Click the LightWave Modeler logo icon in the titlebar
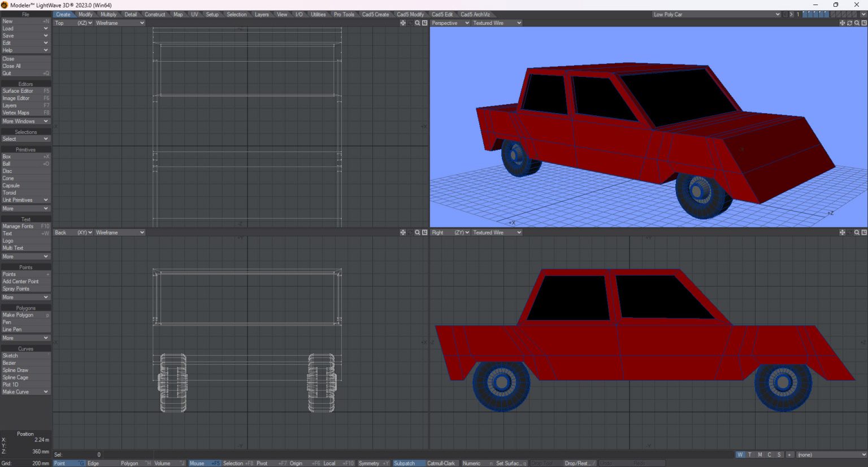The height and width of the screenshot is (467, 868). tap(5, 5)
